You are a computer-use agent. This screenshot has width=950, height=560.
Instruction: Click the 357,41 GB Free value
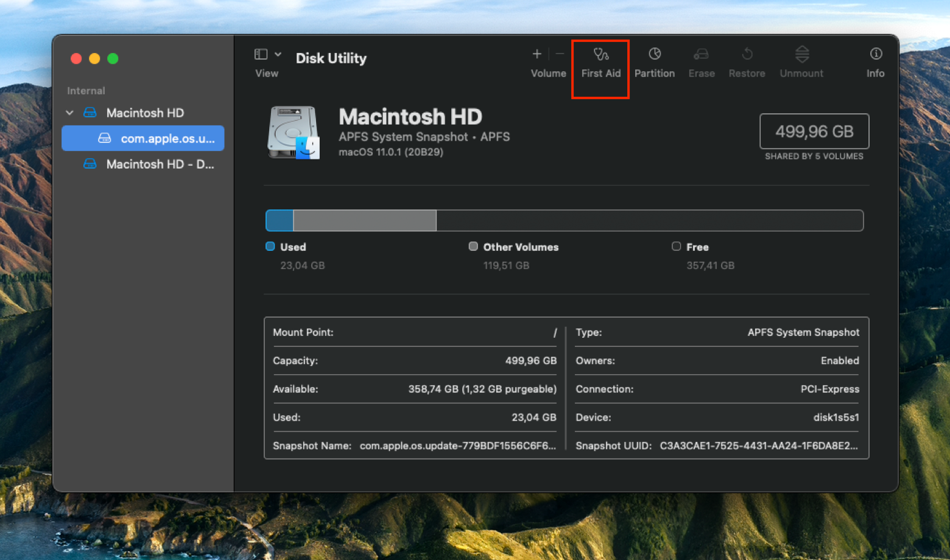[710, 265]
